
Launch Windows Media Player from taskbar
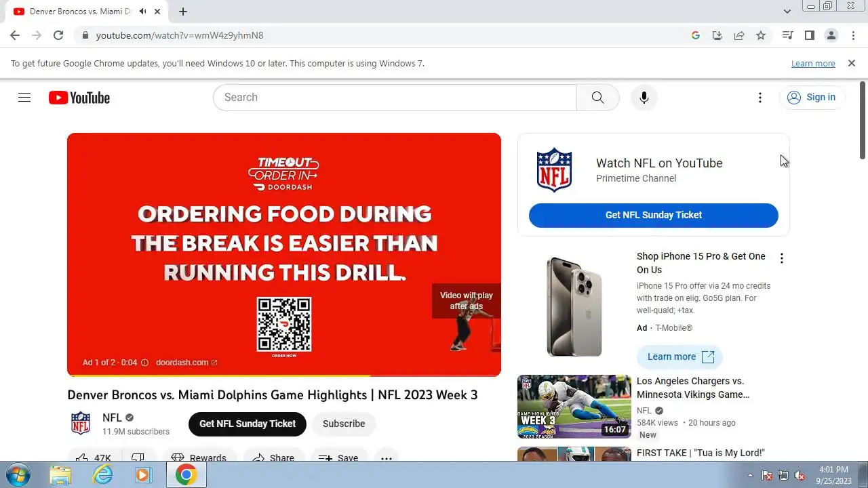click(x=142, y=474)
